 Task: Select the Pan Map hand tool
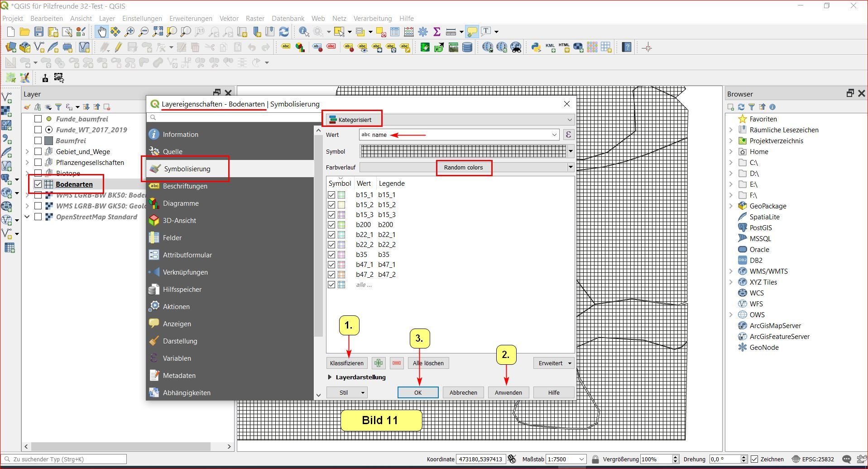pyautogui.click(x=101, y=32)
